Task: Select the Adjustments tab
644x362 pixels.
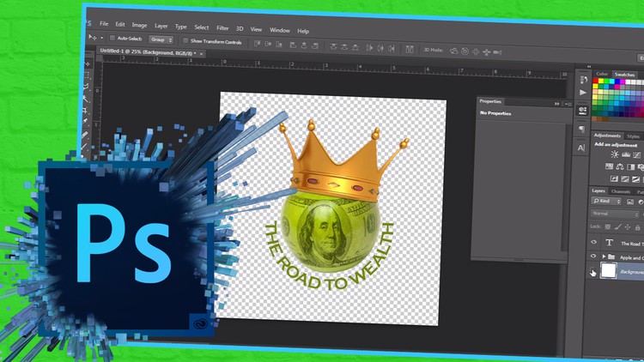Action: point(607,136)
